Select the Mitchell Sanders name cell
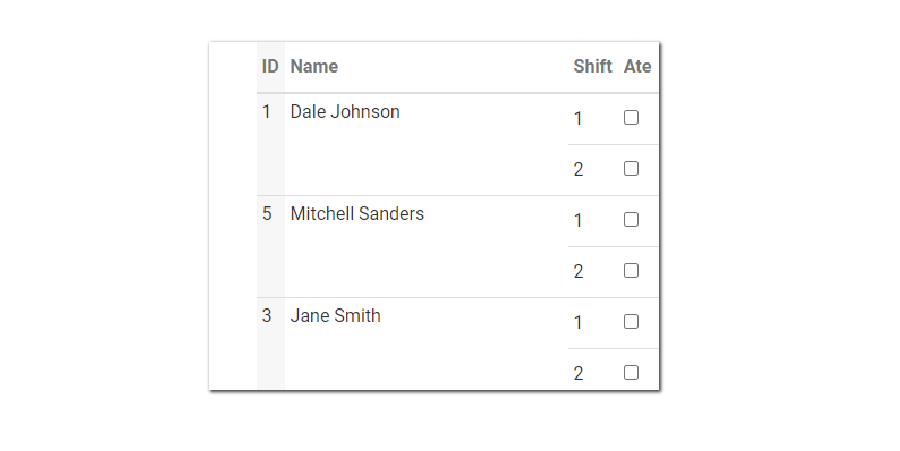Image resolution: width=900 pixels, height=451 pixels. tap(357, 214)
